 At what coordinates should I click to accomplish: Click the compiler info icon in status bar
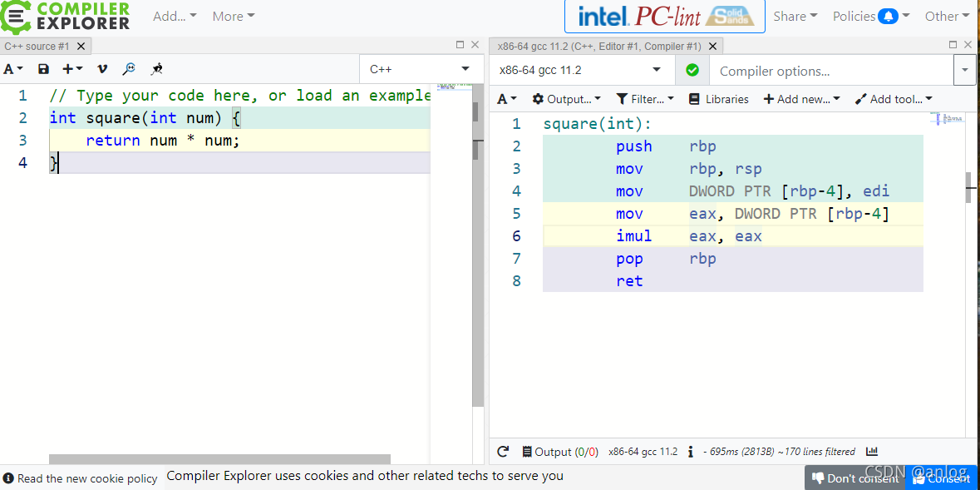click(x=690, y=451)
